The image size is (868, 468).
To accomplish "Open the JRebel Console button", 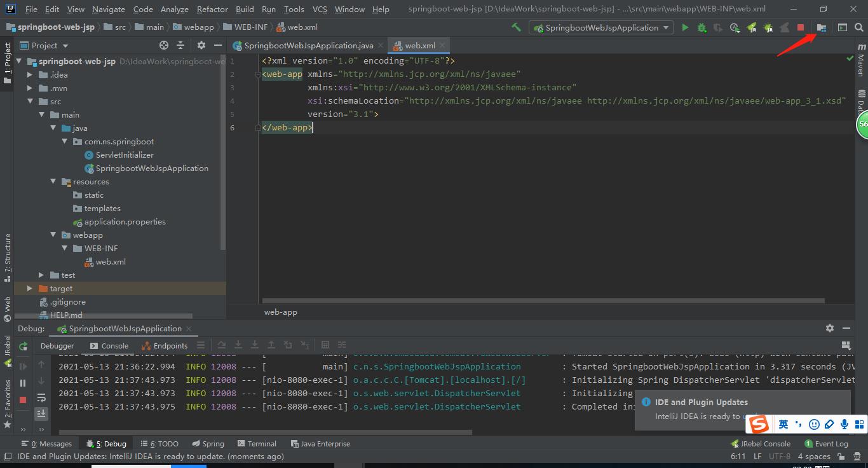I will point(761,443).
